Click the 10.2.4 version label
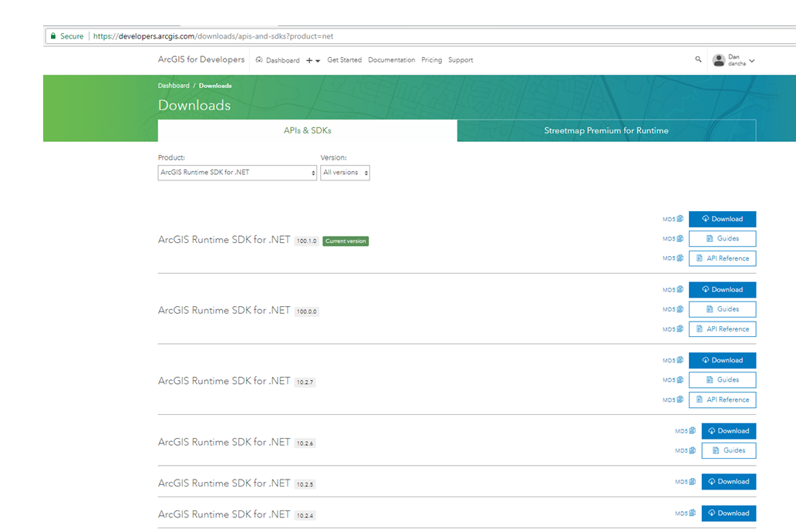 pyautogui.click(x=305, y=515)
